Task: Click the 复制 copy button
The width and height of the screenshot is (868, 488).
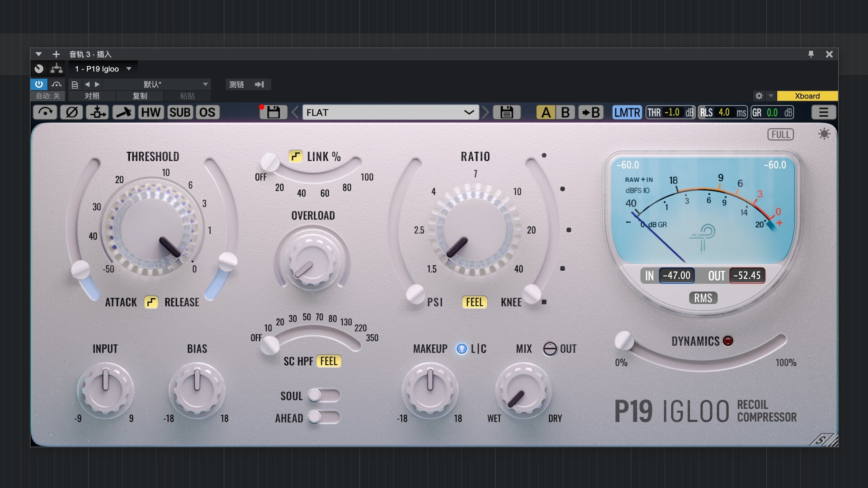Action: click(x=140, y=96)
